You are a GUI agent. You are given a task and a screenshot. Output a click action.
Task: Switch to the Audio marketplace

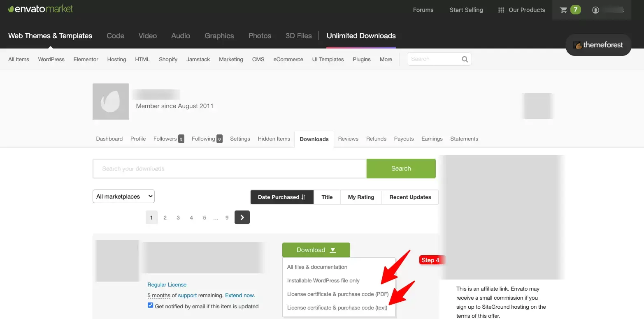tap(181, 36)
